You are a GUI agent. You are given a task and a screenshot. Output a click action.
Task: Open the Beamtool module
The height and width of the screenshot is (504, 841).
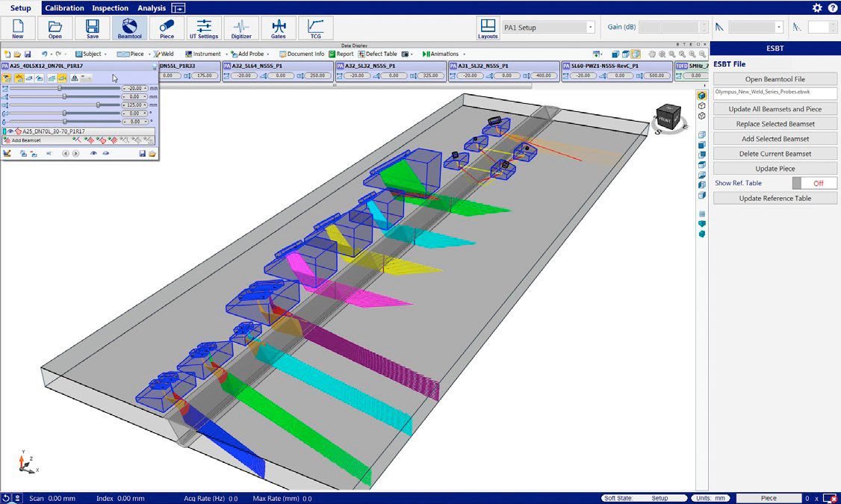pyautogui.click(x=129, y=28)
